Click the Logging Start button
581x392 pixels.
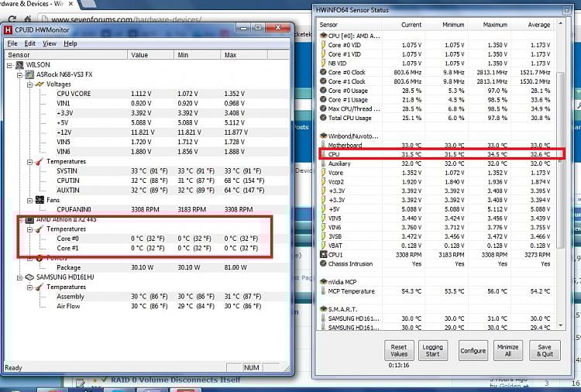[x=432, y=350]
